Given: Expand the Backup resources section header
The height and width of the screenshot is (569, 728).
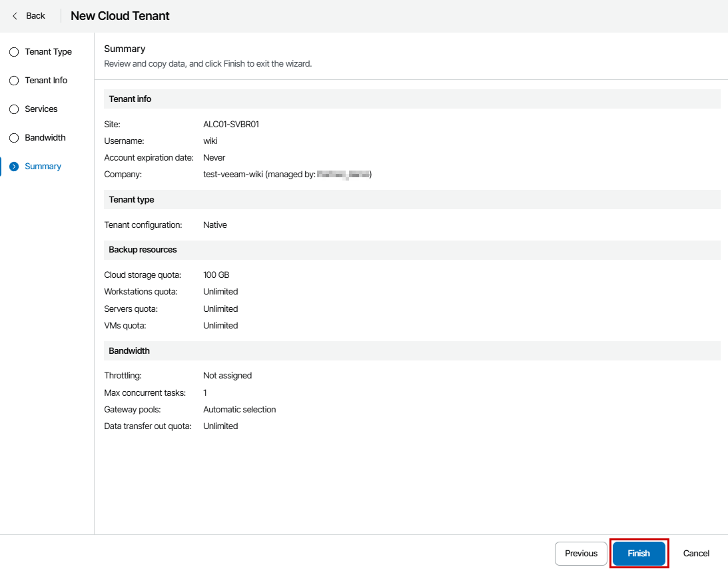Looking at the screenshot, I should point(142,250).
